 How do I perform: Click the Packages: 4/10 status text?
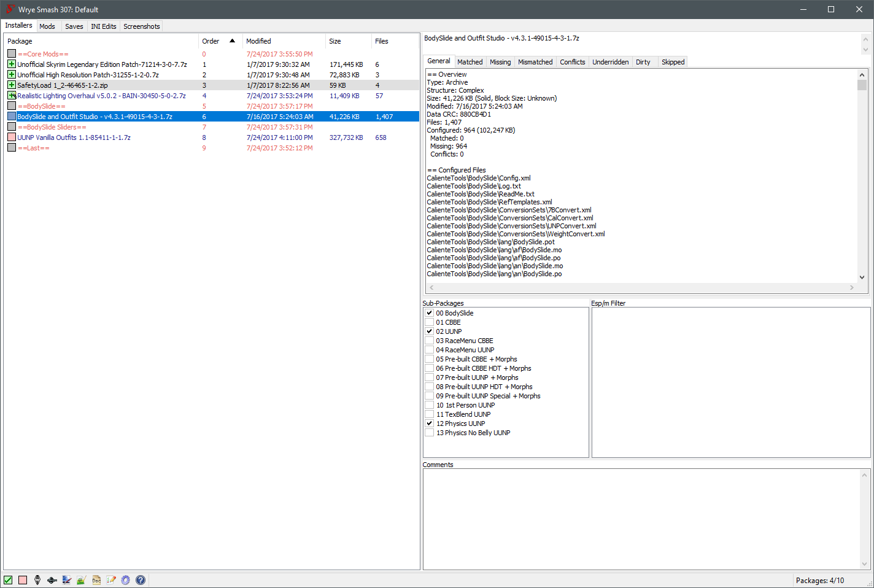pyautogui.click(x=820, y=581)
